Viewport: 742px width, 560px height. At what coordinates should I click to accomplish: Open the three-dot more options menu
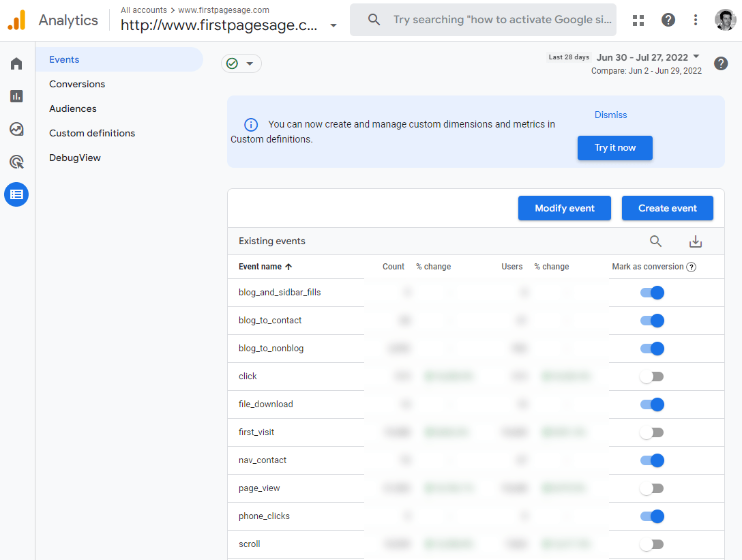695,20
